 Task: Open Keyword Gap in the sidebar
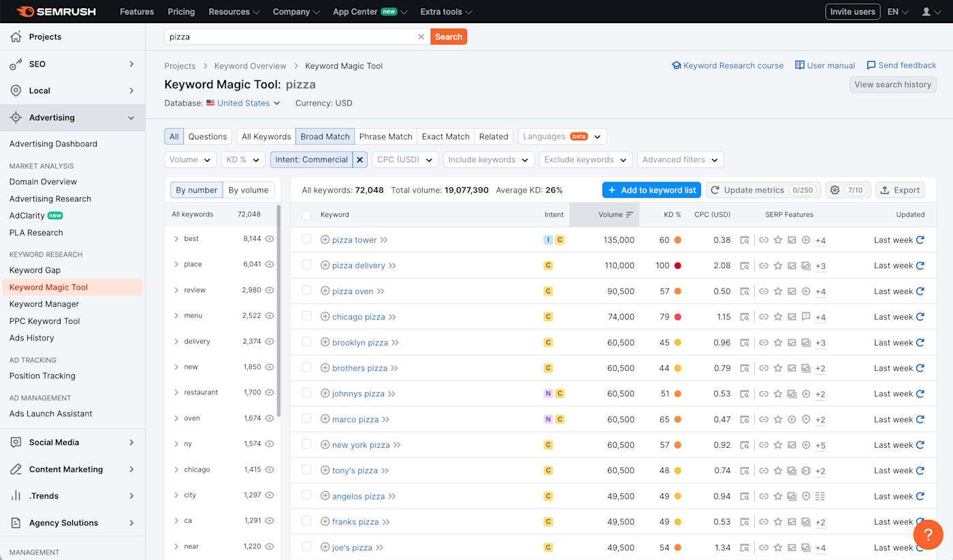(35, 270)
